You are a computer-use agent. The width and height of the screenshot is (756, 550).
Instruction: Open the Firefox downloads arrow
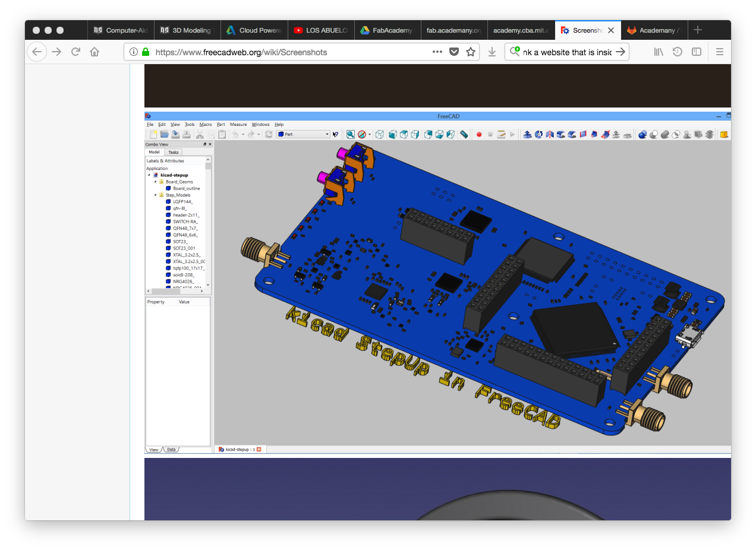tap(492, 52)
